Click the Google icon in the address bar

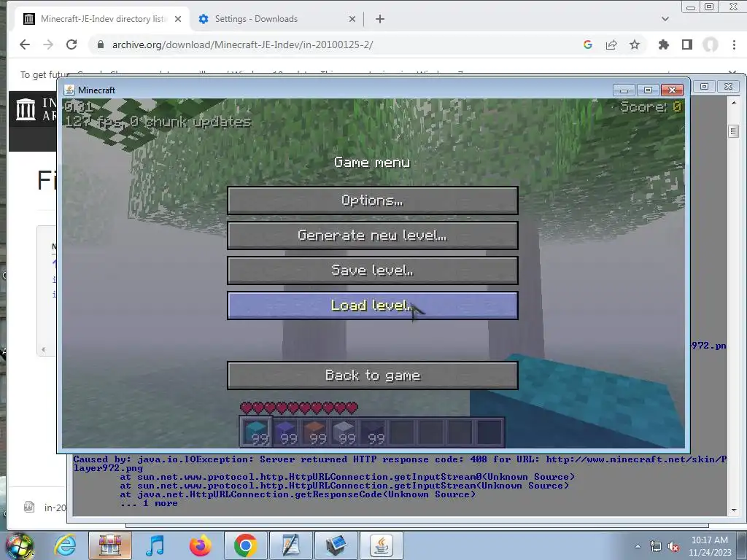click(x=588, y=44)
